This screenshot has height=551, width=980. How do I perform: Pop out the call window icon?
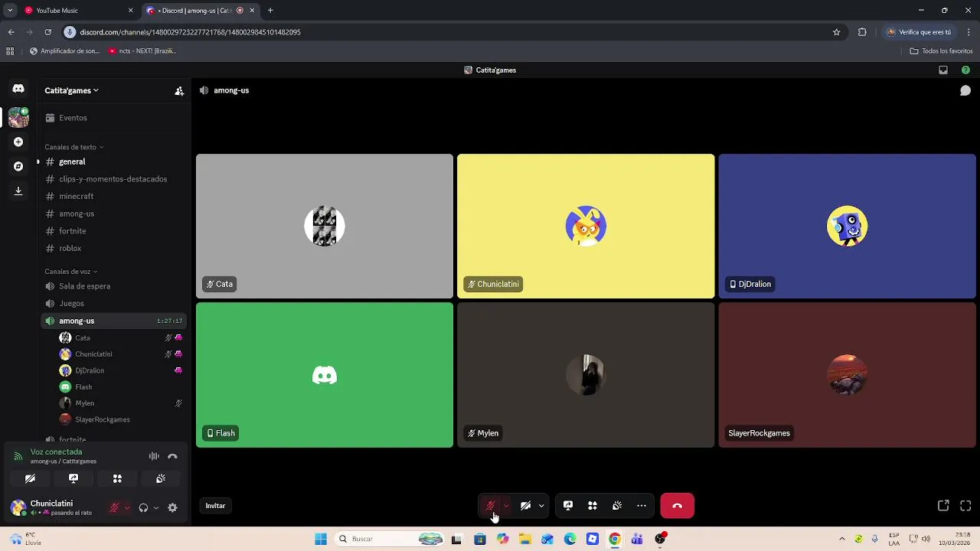[943, 506]
